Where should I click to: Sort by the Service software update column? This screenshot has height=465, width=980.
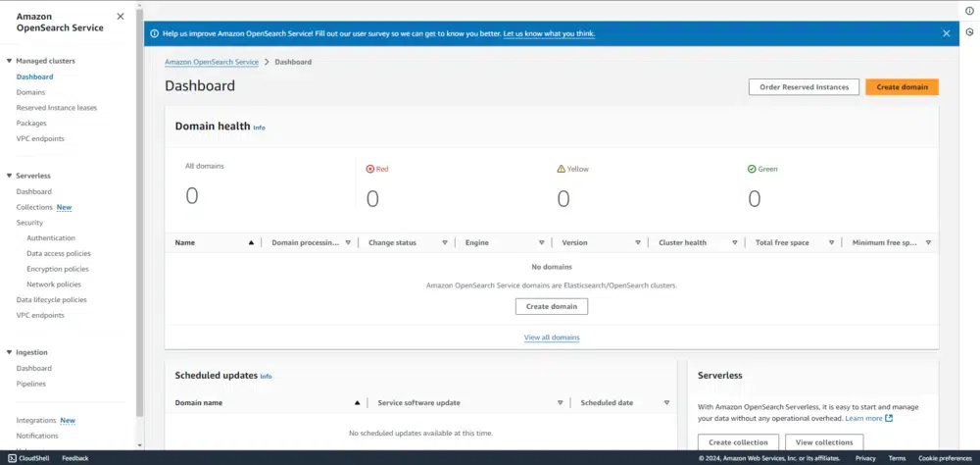click(560, 403)
